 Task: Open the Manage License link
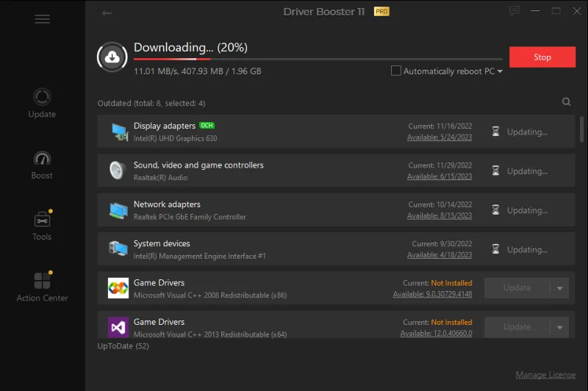[x=545, y=375]
